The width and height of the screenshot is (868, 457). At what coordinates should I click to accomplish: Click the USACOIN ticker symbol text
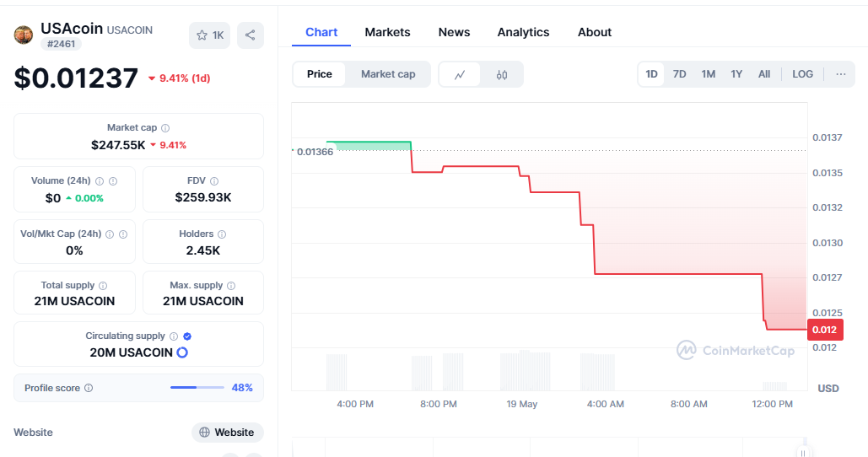pos(130,30)
